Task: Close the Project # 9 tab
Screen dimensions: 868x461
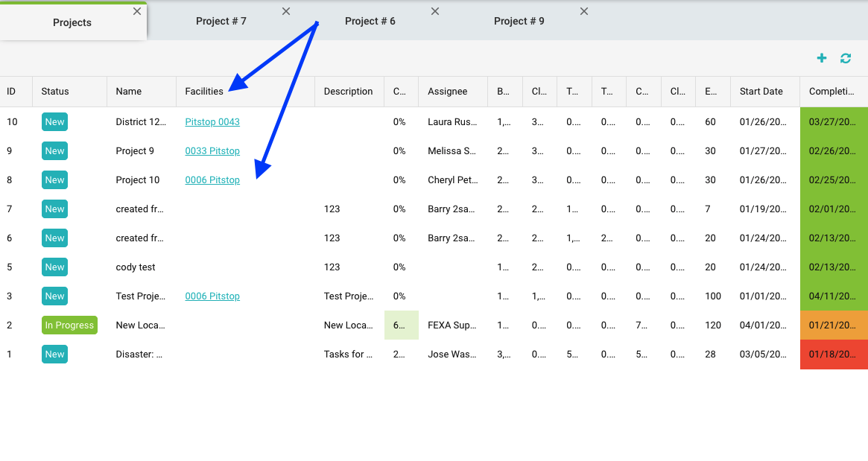Action: (x=584, y=11)
